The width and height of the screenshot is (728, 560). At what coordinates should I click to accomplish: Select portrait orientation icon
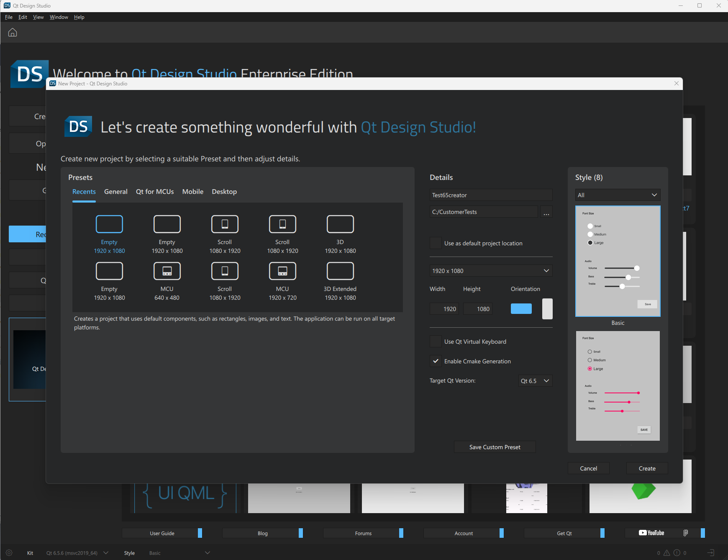[547, 309]
